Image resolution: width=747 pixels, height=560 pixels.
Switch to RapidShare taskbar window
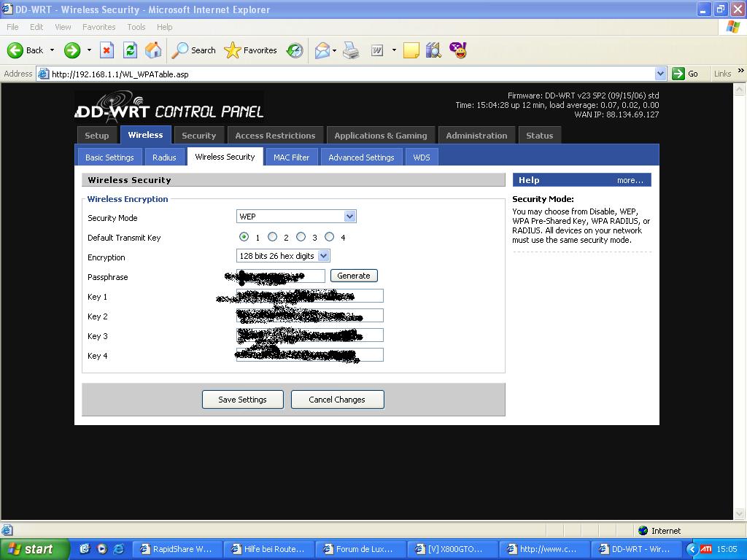tap(177, 549)
